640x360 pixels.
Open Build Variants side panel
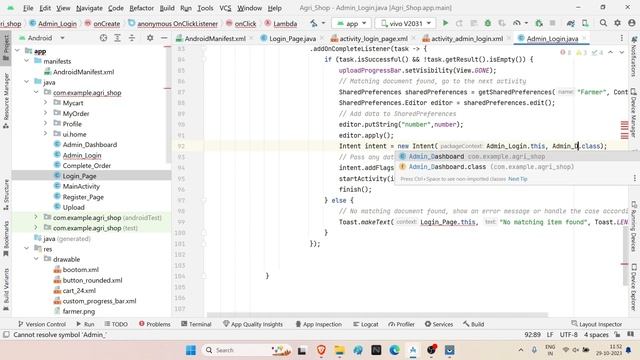pos(6,289)
